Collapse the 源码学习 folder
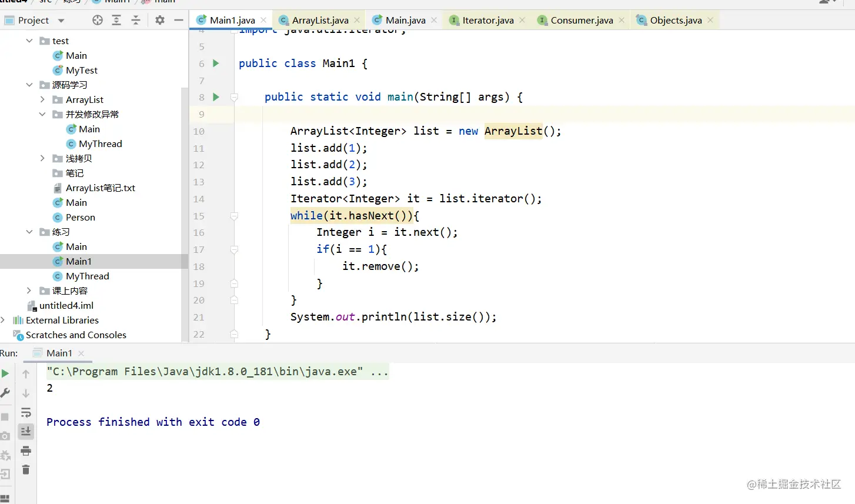This screenshot has width=855, height=504. [29, 85]
